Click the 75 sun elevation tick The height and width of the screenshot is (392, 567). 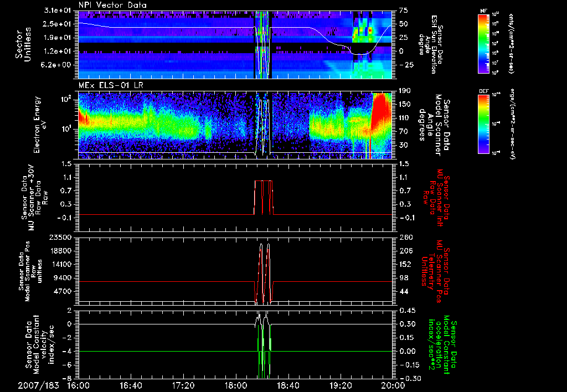(x=403, y=11)
